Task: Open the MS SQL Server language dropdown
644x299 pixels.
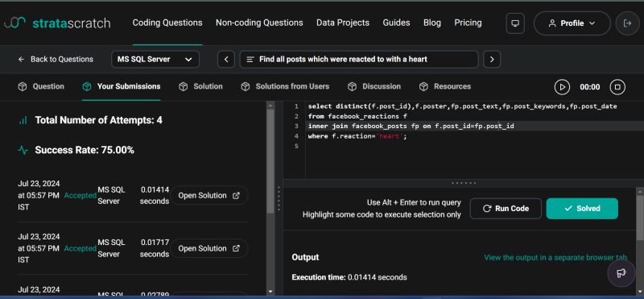Action: click(x=155, y=59)
